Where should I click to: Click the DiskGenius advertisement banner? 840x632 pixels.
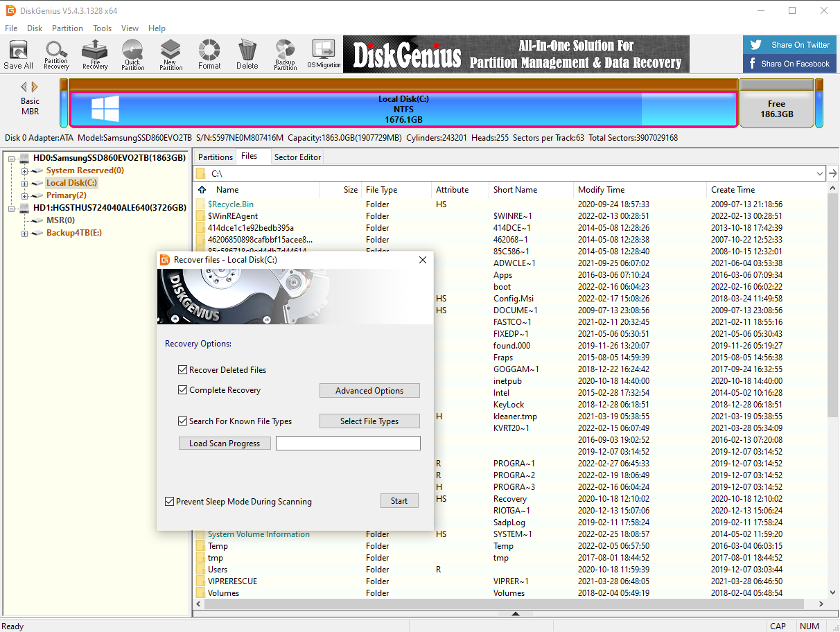pos(516,54)
